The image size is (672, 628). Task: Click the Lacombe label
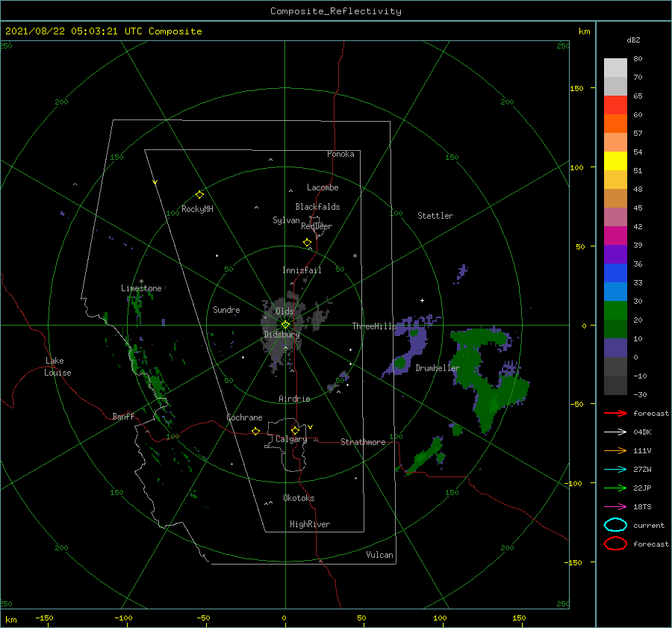coord(323,187)
